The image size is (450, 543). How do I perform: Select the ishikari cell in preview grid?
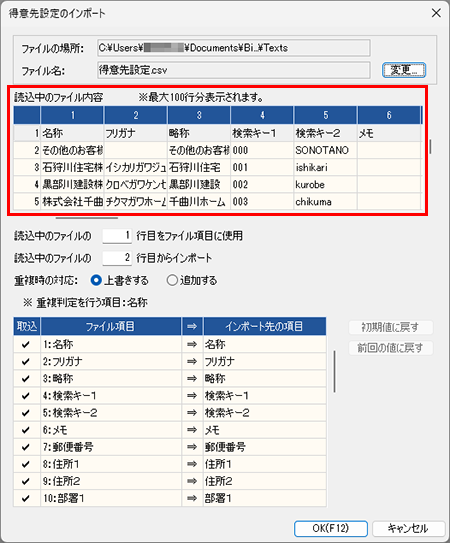(x=325, y=167)
